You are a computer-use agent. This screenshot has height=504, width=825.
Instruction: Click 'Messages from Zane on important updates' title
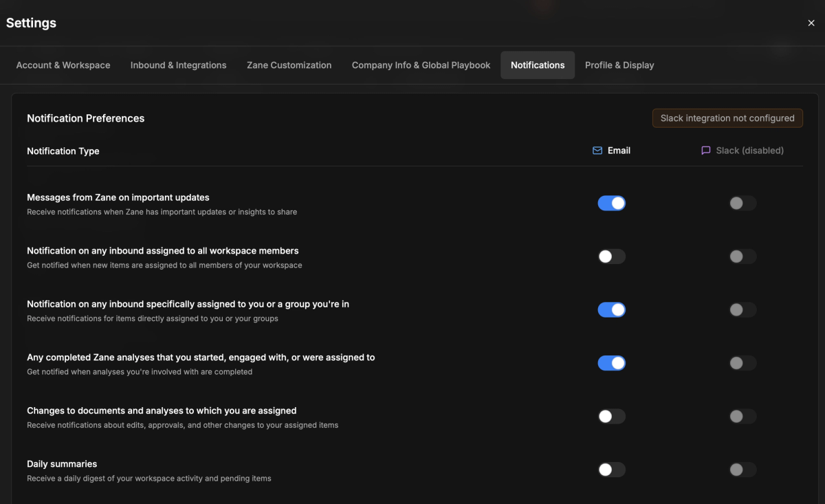pyautogui.click(x=118, y=197)
